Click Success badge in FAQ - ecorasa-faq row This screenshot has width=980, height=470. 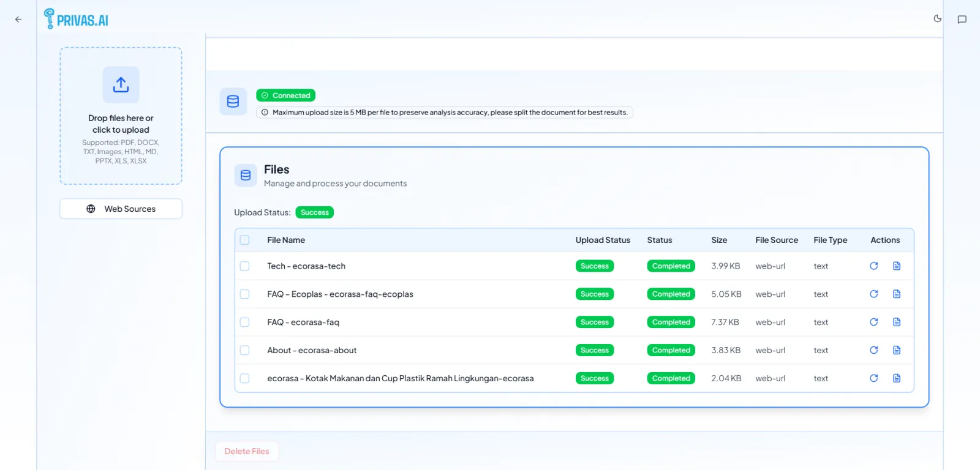595,323
